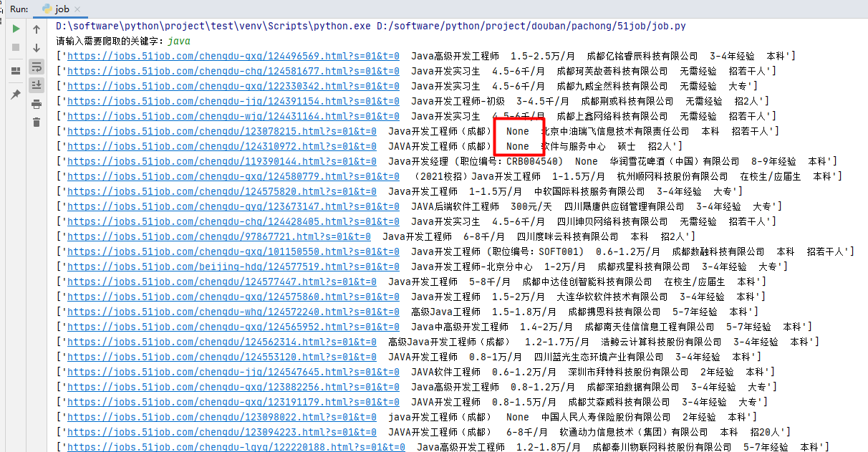Screen dimensions: 868x452
Task: Rerun the job script with green arrow
Action: point(15,29)
